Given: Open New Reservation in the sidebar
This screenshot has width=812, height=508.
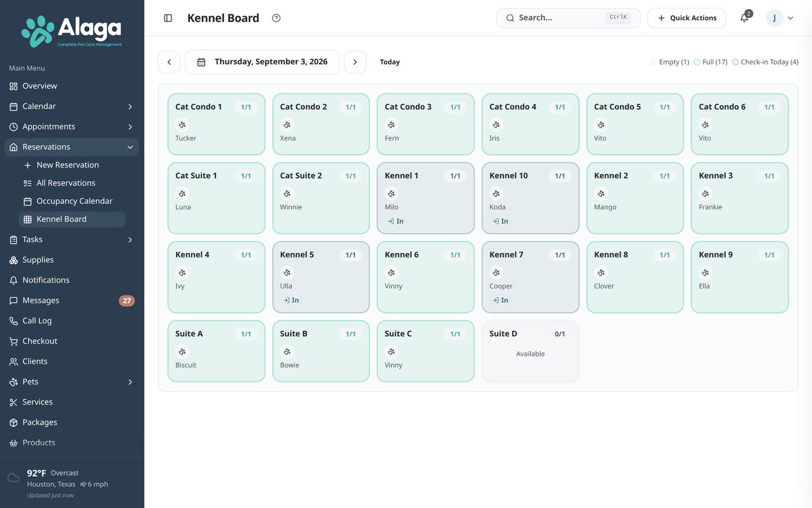Looking at the screenshot, I should pyautogui.click(x=72, y=165).
